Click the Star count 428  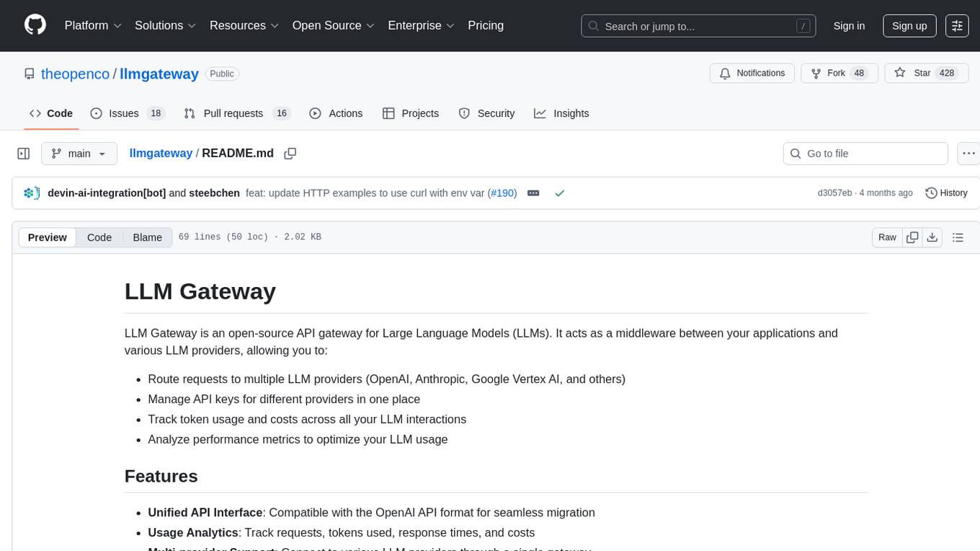pyautogui.click(x=946, y=73)
